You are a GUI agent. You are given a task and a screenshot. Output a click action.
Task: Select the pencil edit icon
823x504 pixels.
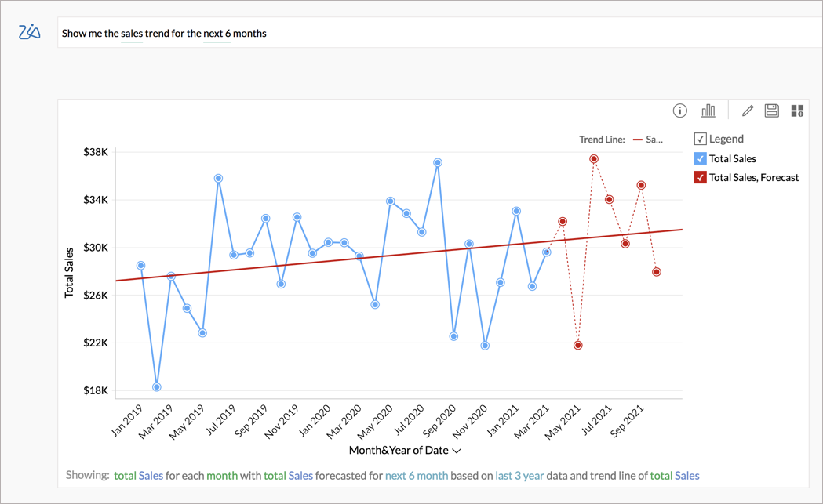[748, 111]
